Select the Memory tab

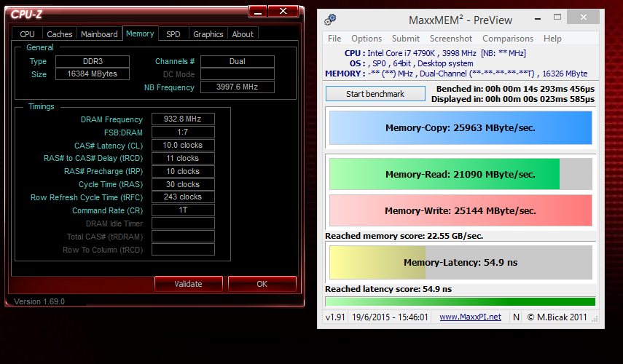click(140, 33)
